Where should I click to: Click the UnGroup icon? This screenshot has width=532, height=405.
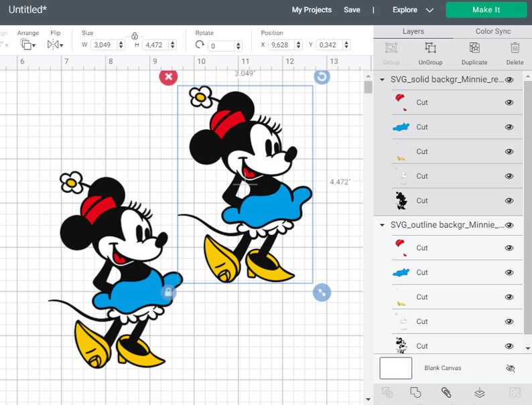[x=431, y=48]
